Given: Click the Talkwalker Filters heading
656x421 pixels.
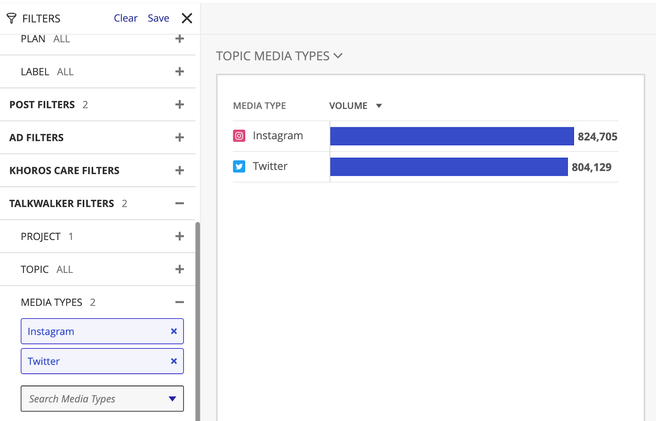Looking at the screenshot, I should [62, 203].
